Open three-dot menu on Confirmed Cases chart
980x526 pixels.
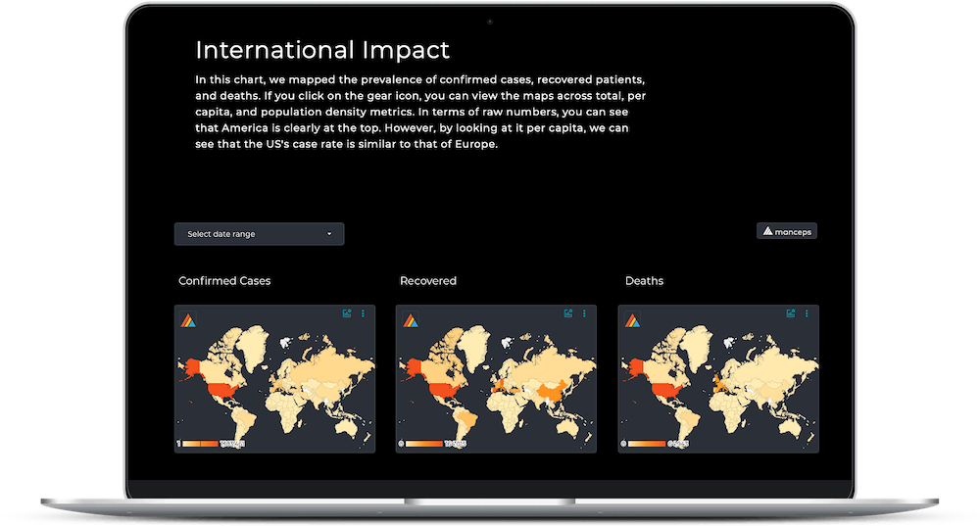[364, 313]
